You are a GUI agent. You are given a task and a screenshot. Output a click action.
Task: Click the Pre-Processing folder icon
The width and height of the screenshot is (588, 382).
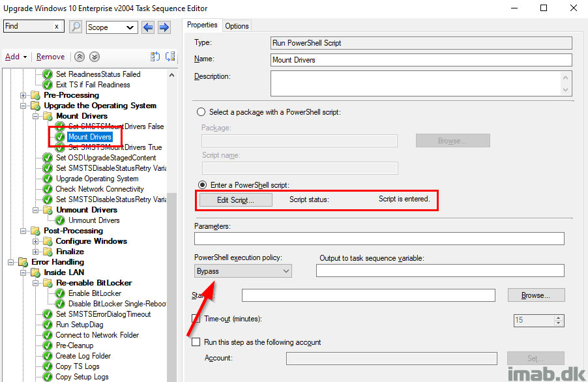click(36, 95)
